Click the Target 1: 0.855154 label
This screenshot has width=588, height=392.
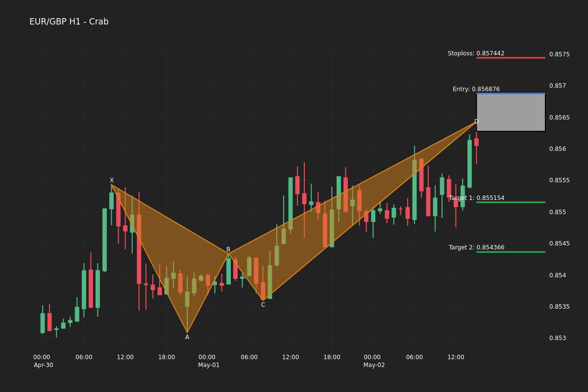pyautogui.click(x=476, y=198)
